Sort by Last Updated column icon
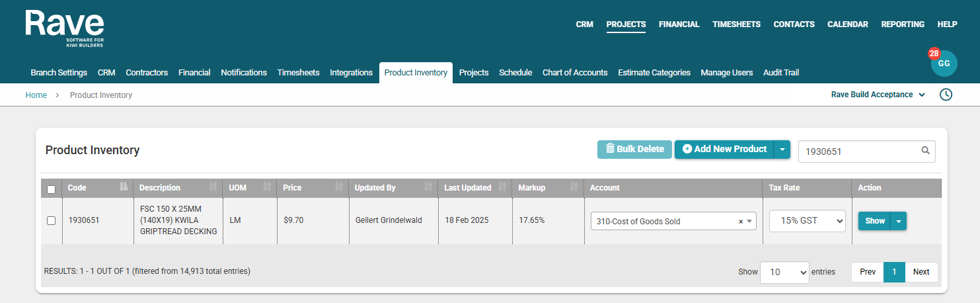 [x=502, y=188]
